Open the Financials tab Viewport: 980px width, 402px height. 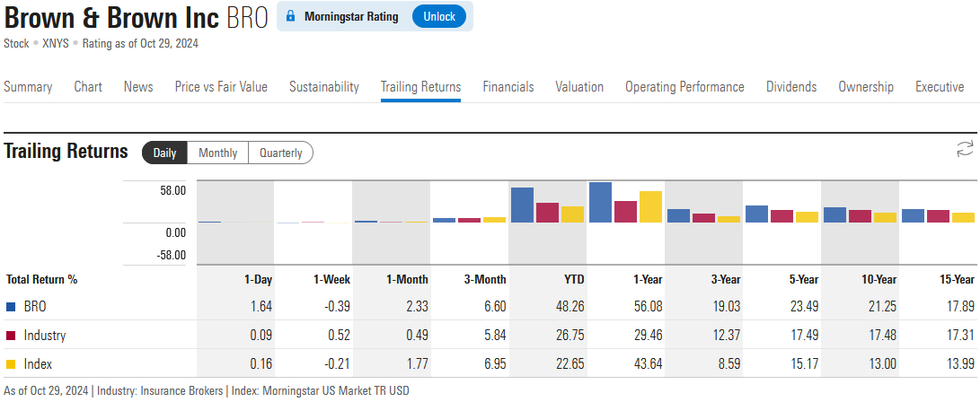[x=508, y=87]
